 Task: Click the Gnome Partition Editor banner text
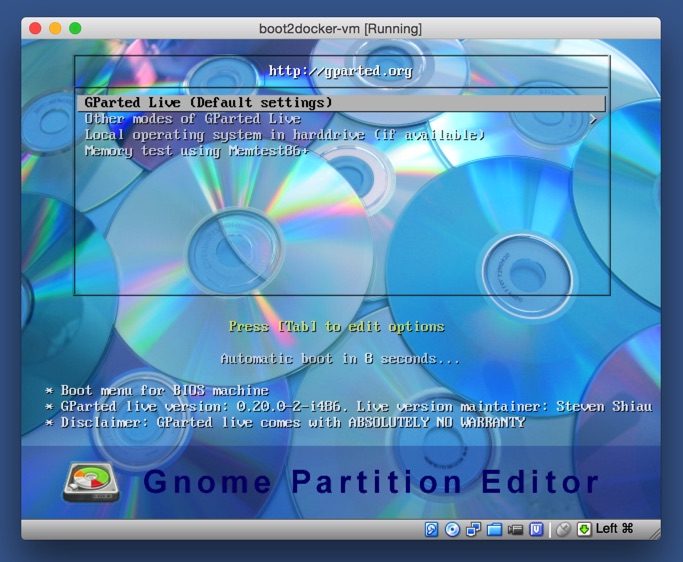click(x=371, y=482)
